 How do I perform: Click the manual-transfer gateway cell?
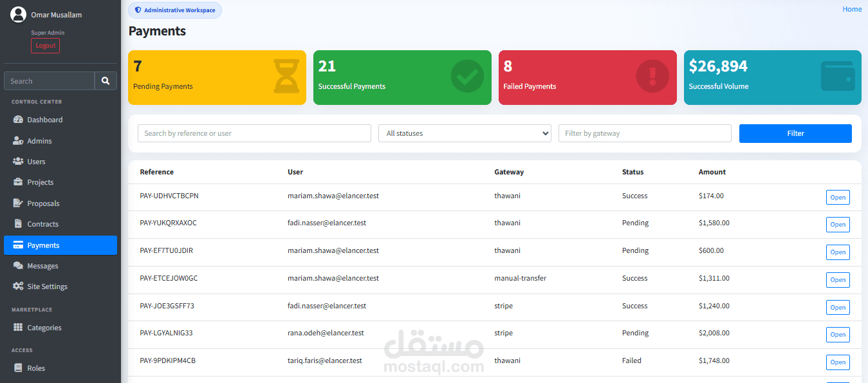520,278
